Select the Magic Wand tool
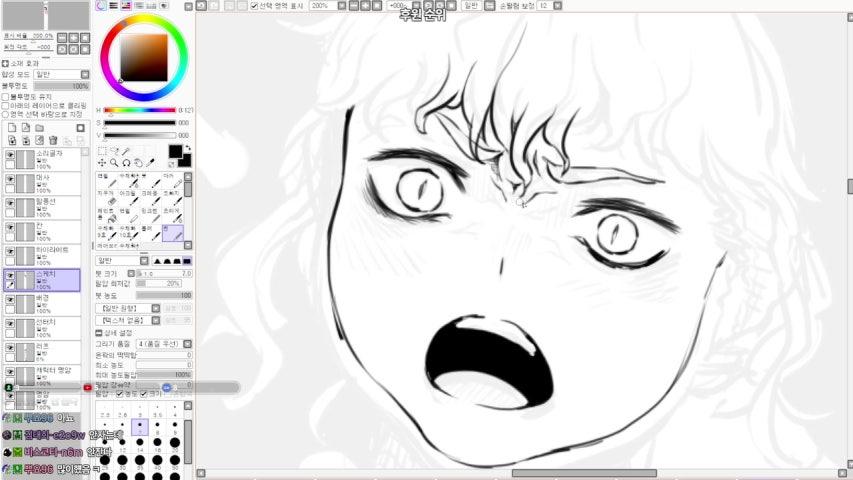 [126, 151]
